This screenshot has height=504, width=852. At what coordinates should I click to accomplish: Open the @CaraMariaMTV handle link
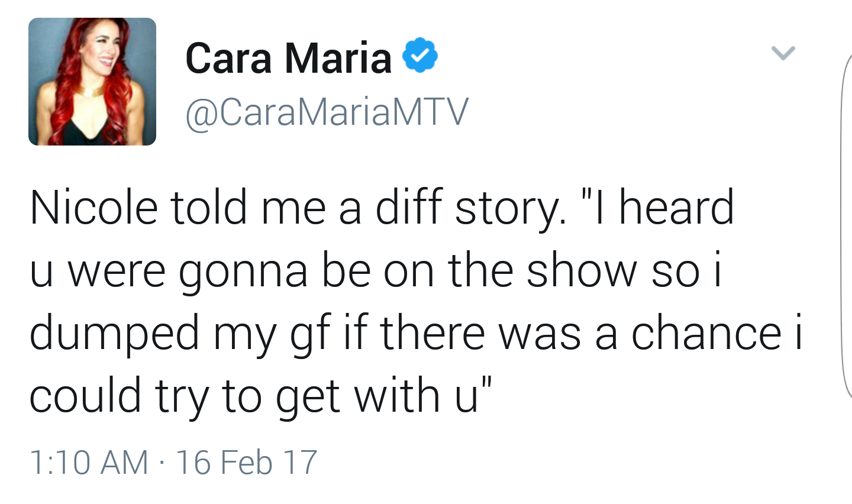pos(327,112)
